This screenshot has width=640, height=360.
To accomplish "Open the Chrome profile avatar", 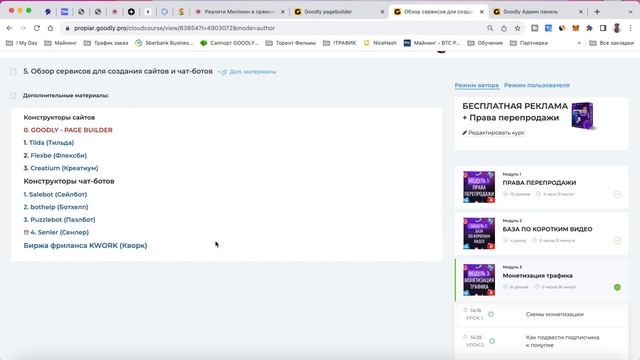I will [617, 28].
